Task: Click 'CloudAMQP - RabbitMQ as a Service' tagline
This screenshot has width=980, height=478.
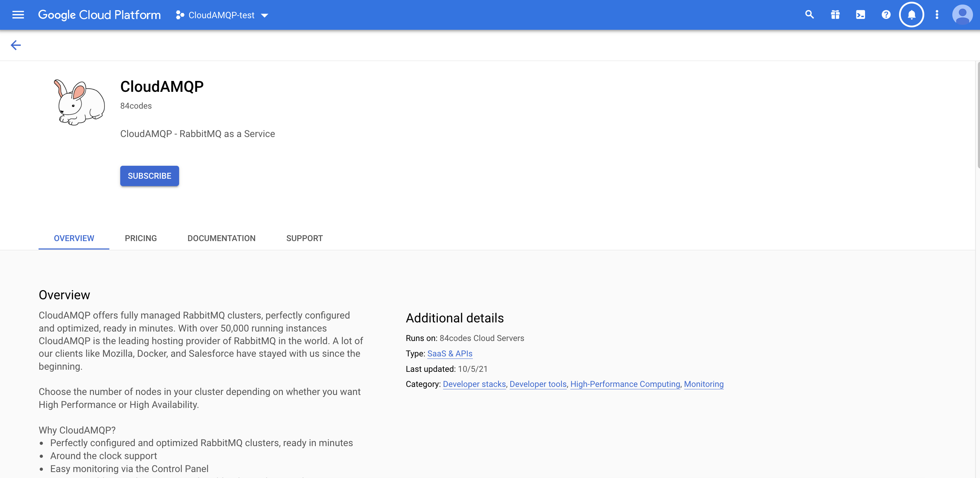Action: pyautogui.click(x=197, y=134)
